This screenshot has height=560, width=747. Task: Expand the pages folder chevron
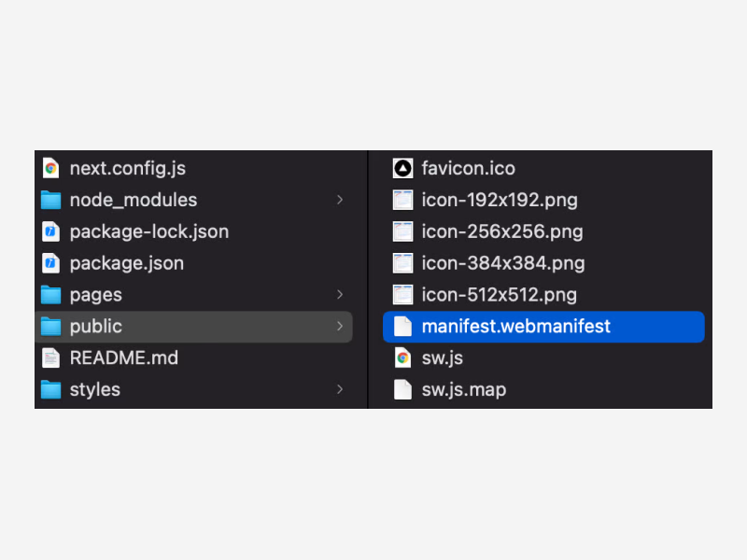(340, 295)
